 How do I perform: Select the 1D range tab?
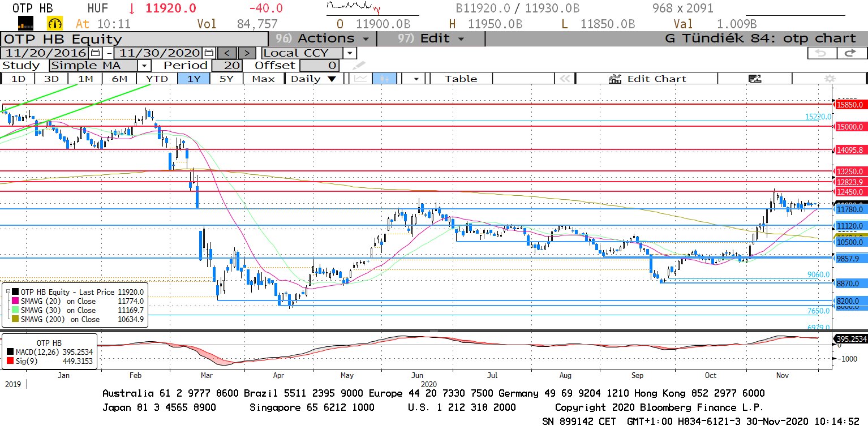point(18,79)
